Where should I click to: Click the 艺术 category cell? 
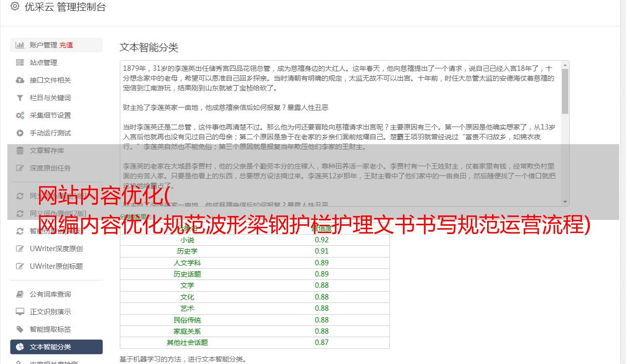click(x=187, y=308)
